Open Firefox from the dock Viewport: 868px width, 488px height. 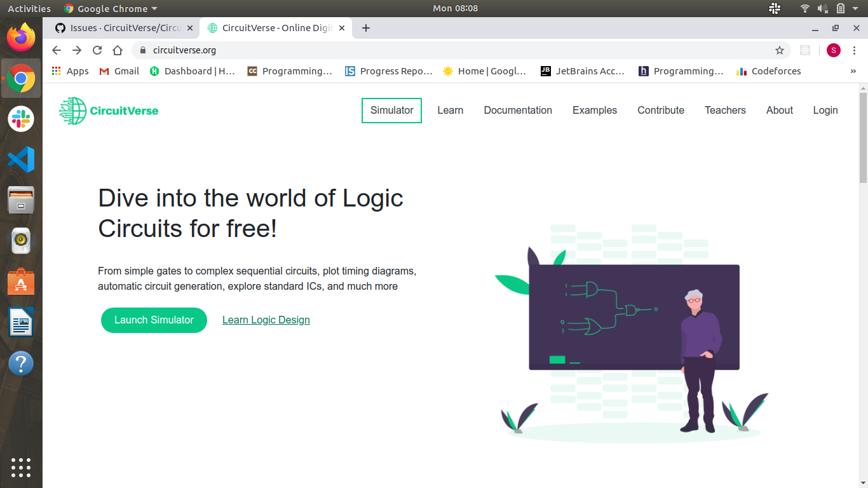coord(21,37)
